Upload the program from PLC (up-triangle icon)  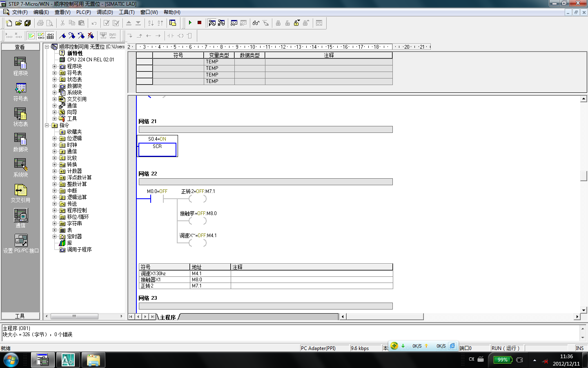(x=129, y=23)
